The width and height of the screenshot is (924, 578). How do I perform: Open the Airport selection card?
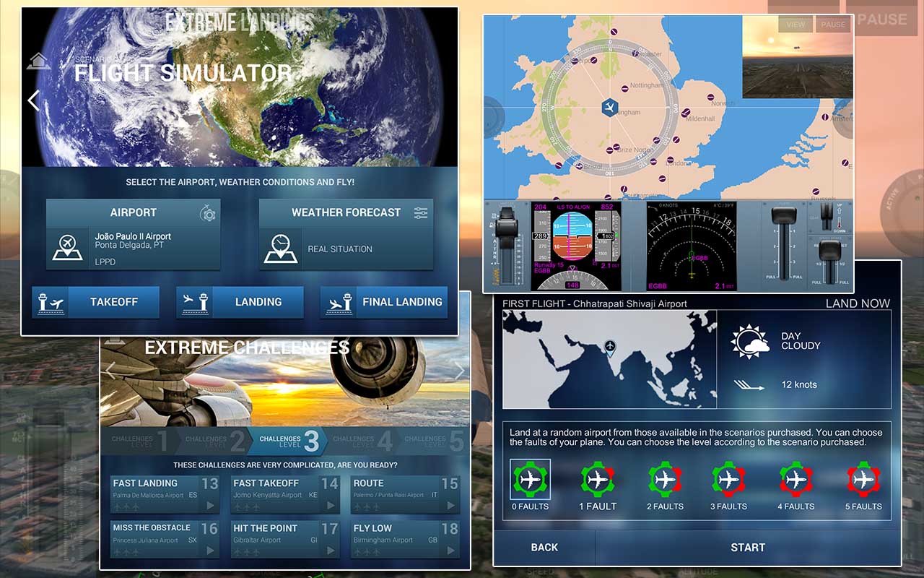pos(133,235)
